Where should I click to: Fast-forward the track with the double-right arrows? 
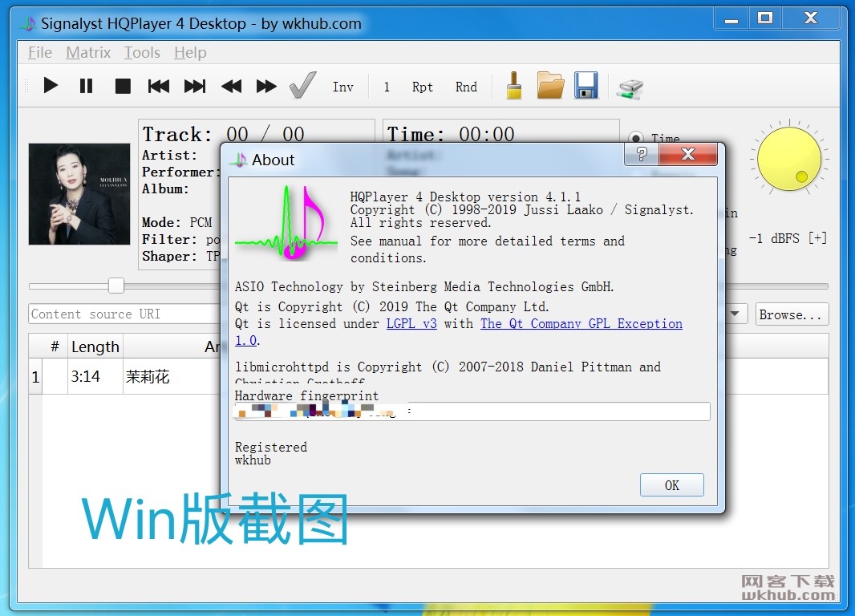point(266,86)
